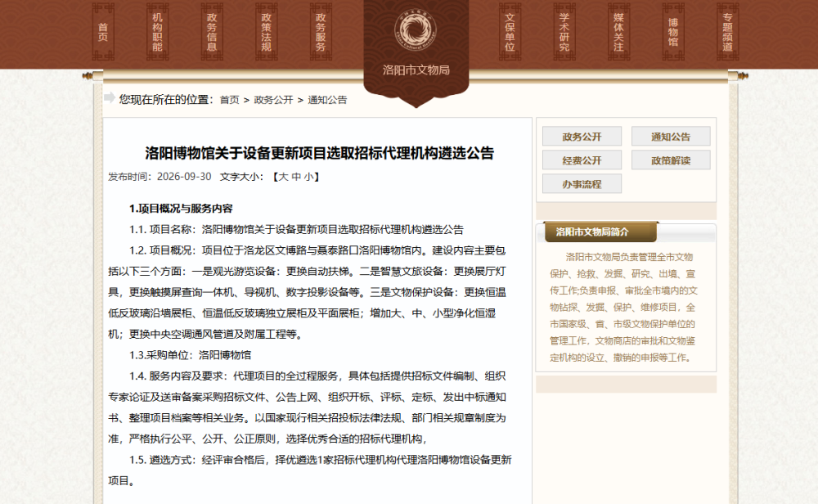Click the article title 洛阳博物馆关于设备更新项目选取招标代理机构遴选公告
818x504 pixels.
[x=319, y=153]
